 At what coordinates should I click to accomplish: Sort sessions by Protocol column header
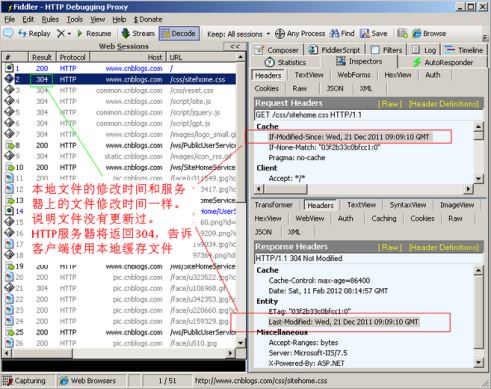[73, 57]
